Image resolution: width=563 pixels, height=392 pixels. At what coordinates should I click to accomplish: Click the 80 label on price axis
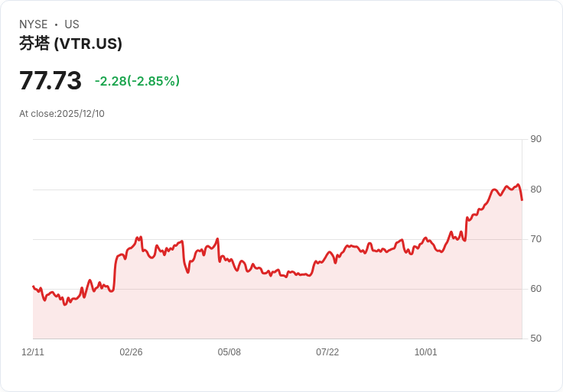pos(535,189)
